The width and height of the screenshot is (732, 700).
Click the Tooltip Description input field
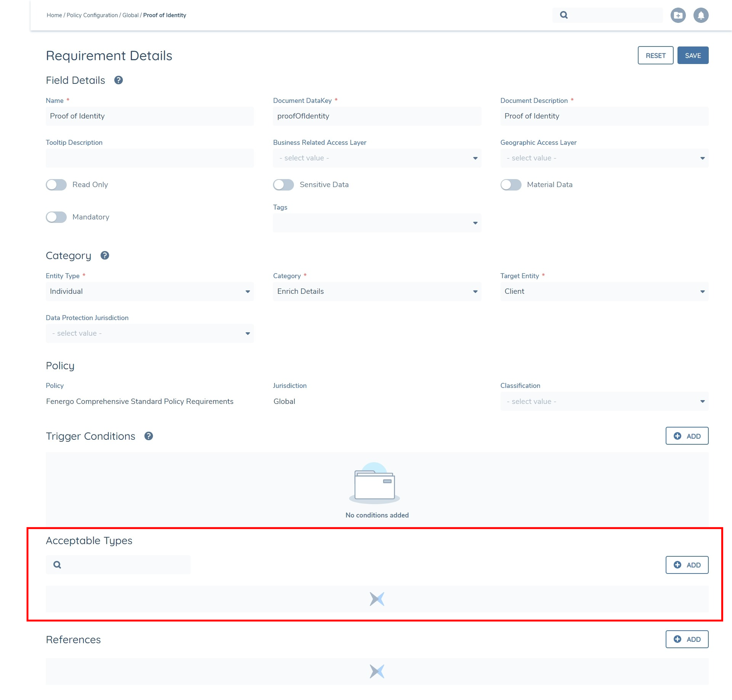coord(149,158)
